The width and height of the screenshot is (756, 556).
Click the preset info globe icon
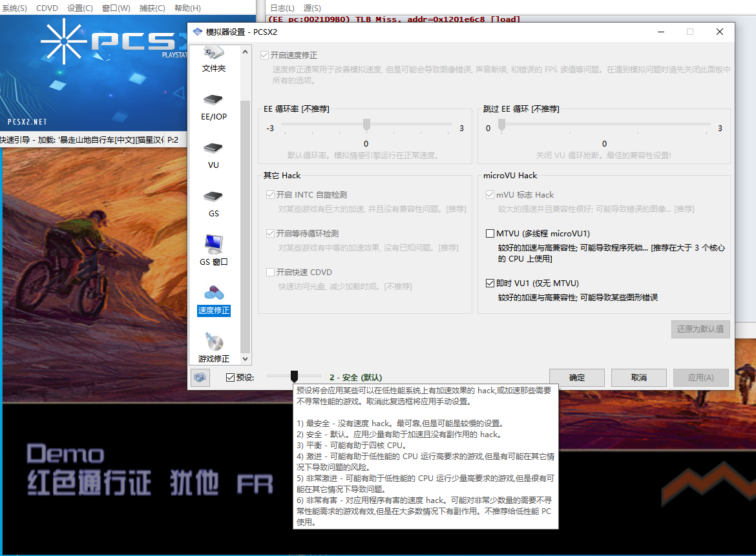pos(200,376)
